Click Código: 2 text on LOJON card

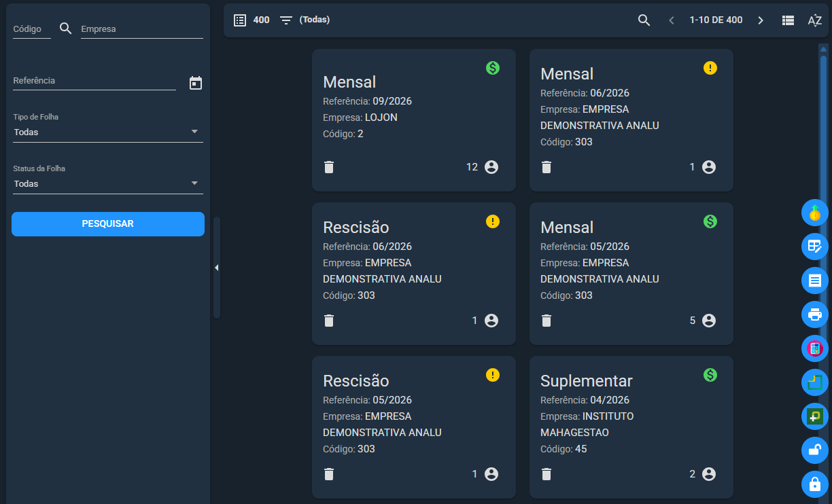[x=343, y=134]
